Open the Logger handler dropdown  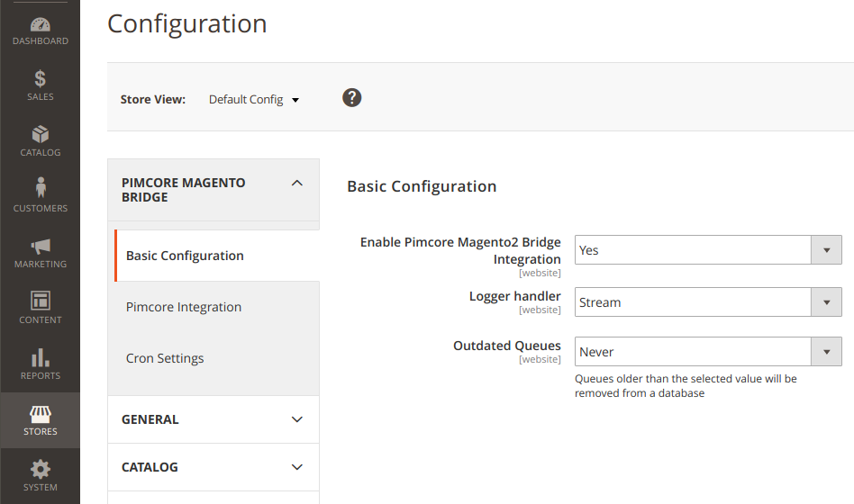pos(707,302)
